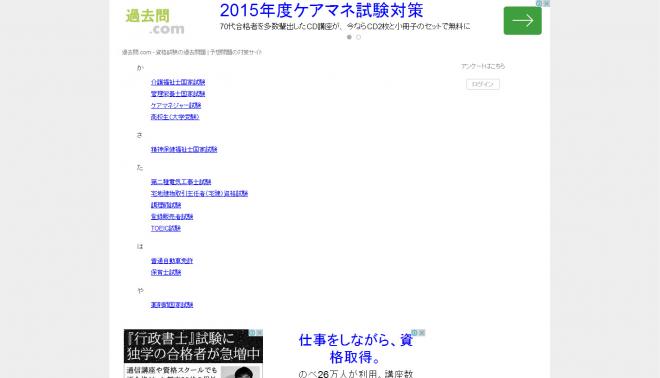Viewport: 660px width, 378px height.
Task: Select first carousel dot in top ad
Action: [x=349, y=37]
